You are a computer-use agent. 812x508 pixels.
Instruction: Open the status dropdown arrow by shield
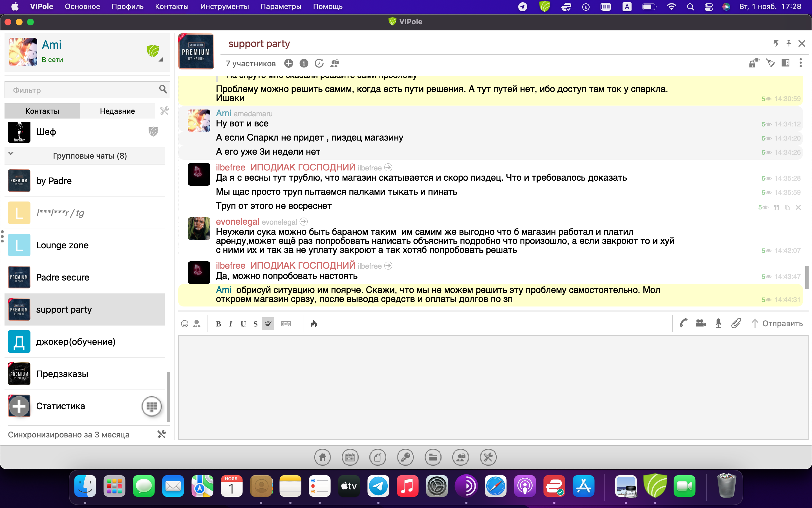(x=161, y=60)
